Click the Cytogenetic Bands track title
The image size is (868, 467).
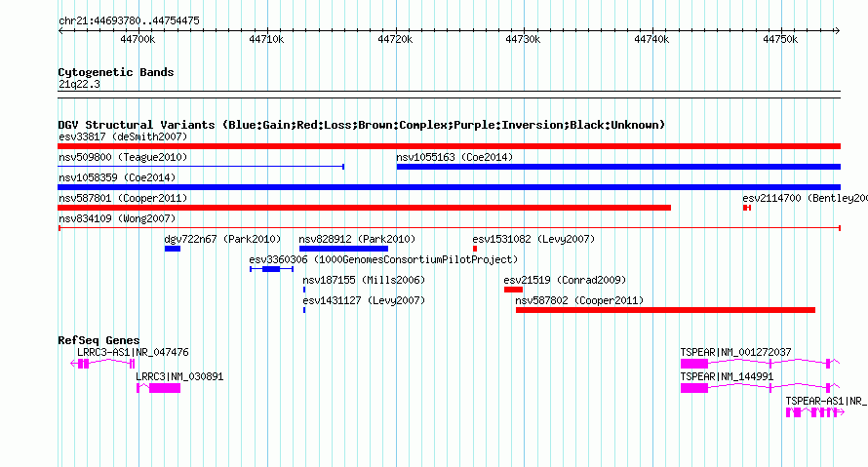click(x=116, y=72)
